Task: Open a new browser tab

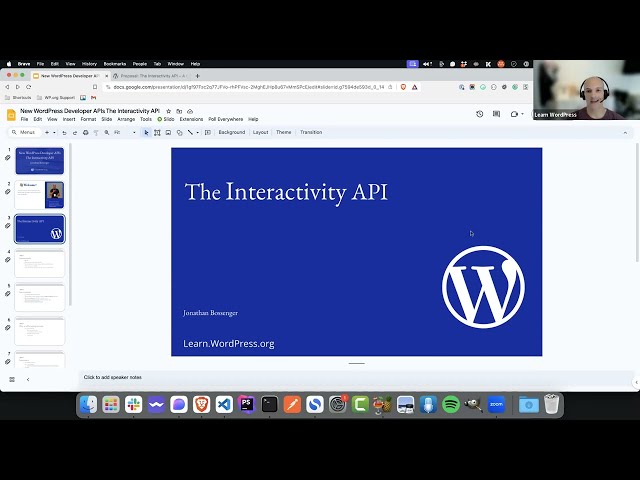Action: pos(198,76)
